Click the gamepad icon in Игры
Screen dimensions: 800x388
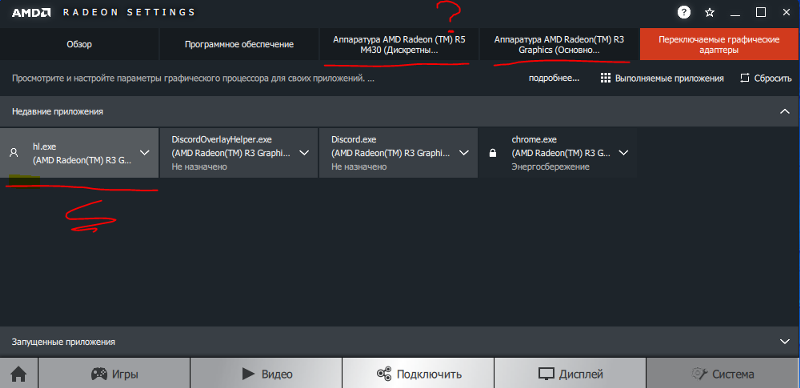click(x=99, y=374)
